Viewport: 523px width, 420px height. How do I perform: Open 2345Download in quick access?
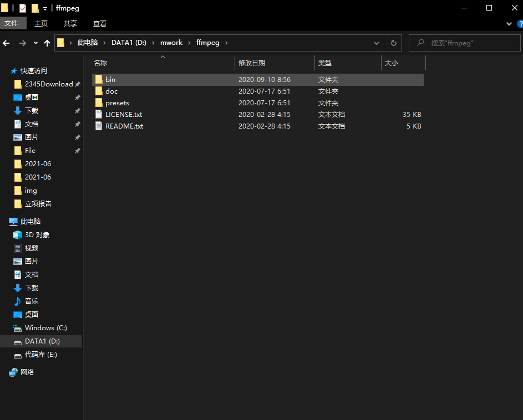click(x=49, y=84)
